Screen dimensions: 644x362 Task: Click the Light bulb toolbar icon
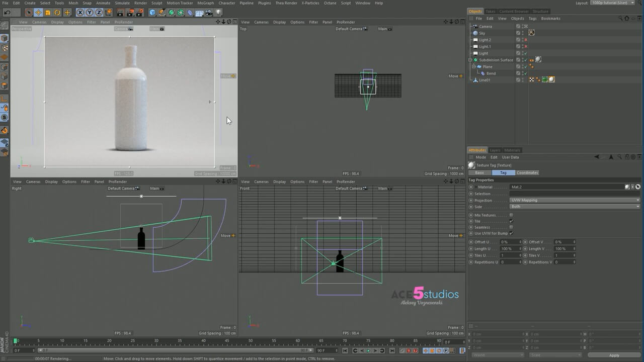[218, 13]
